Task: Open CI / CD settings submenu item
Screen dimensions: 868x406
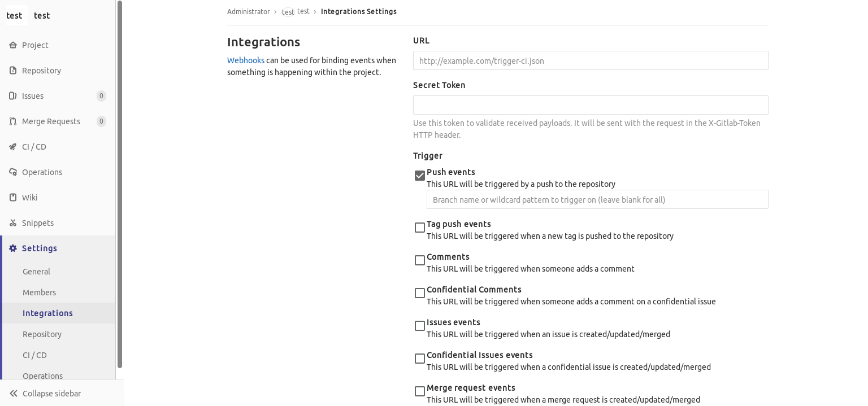Action: pyautogui.click(x=59, y=355)
